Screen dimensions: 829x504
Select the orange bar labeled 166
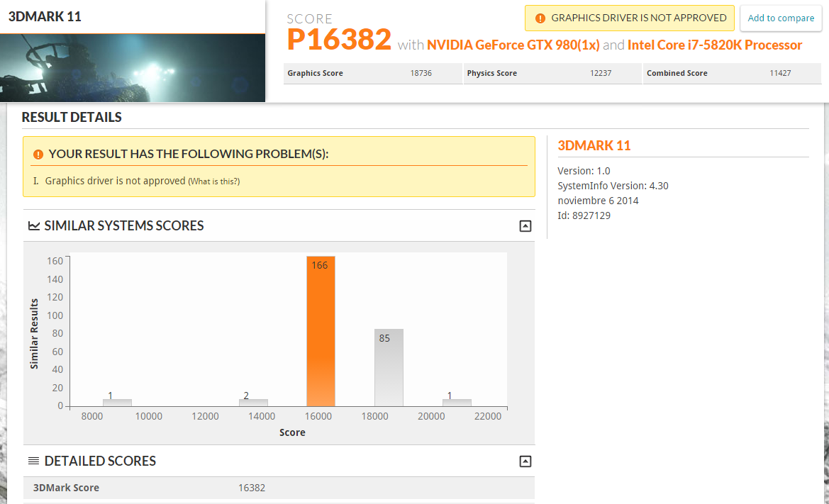pos(321,331)
